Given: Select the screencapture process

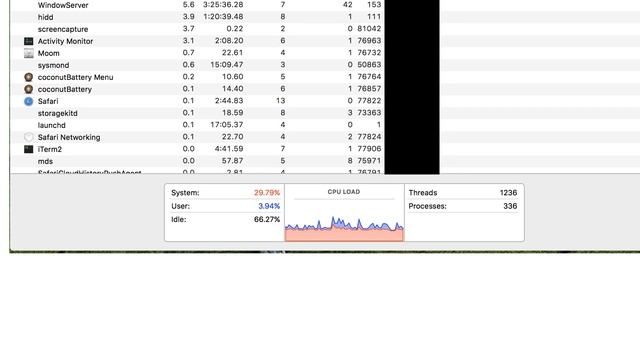Looking at the screenshot, I should click(63, 29).
